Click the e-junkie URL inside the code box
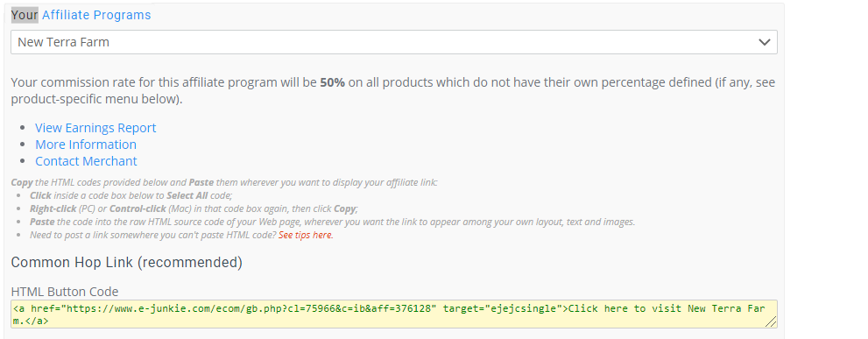Viewport: 868px width, 339px height. point(249,308)
